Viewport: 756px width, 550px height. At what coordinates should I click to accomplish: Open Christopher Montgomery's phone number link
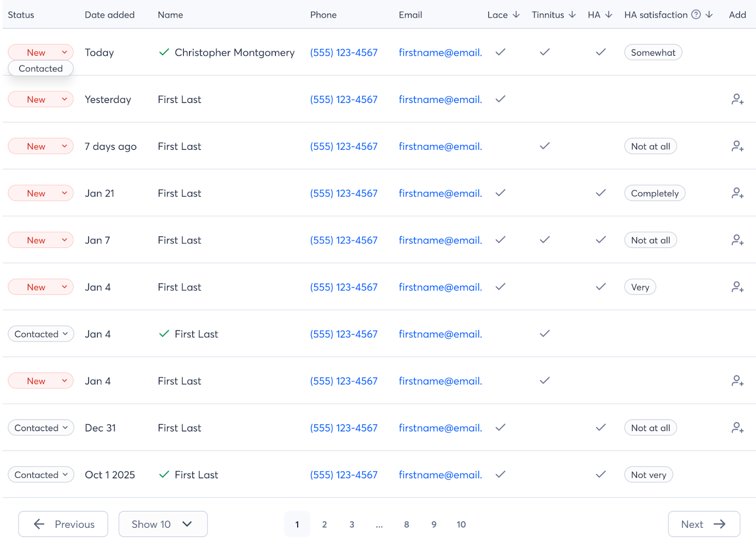coord(344,52)
